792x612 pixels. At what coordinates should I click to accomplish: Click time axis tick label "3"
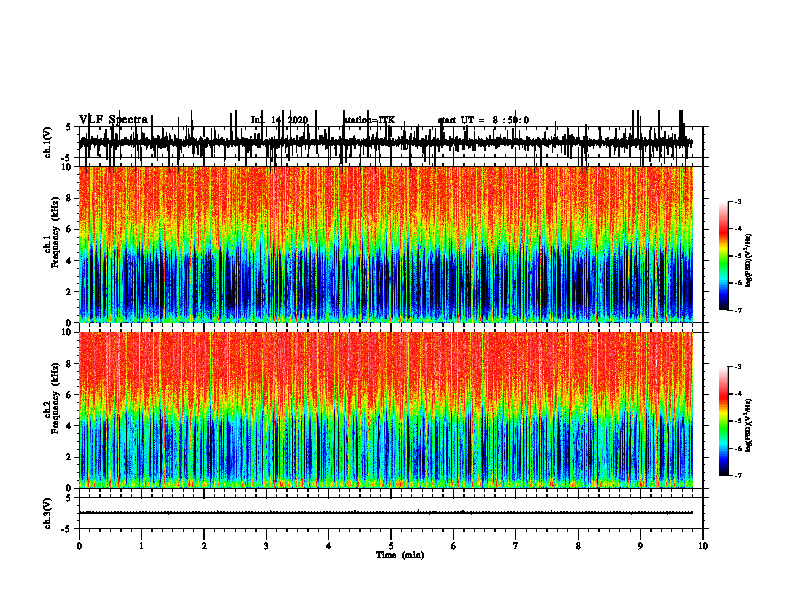[266, 546]
